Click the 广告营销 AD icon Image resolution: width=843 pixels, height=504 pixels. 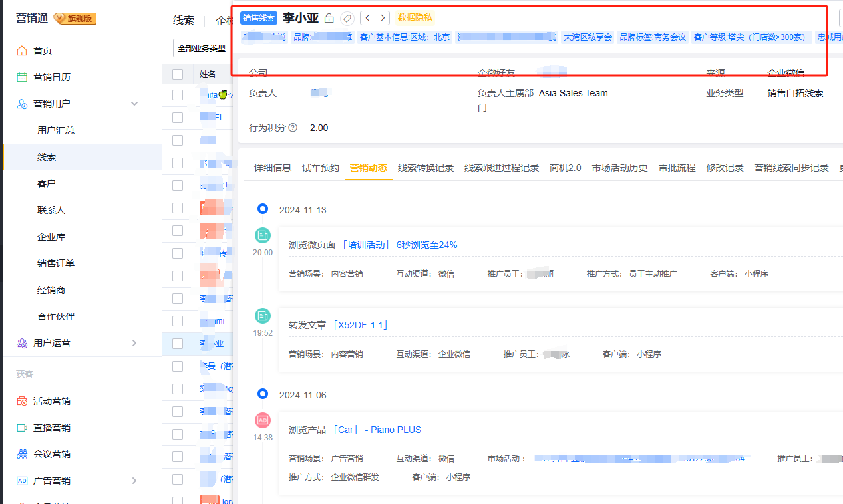[x=22, y=481]
